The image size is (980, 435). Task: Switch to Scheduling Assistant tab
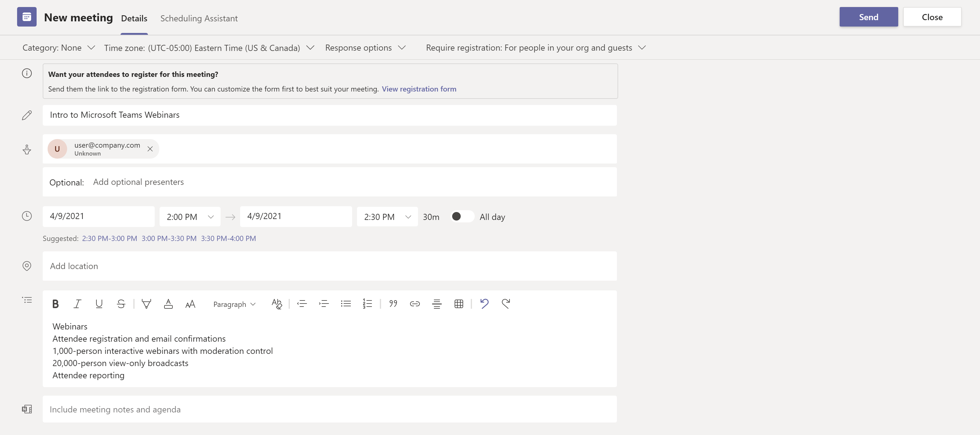[x=199, y=18]
